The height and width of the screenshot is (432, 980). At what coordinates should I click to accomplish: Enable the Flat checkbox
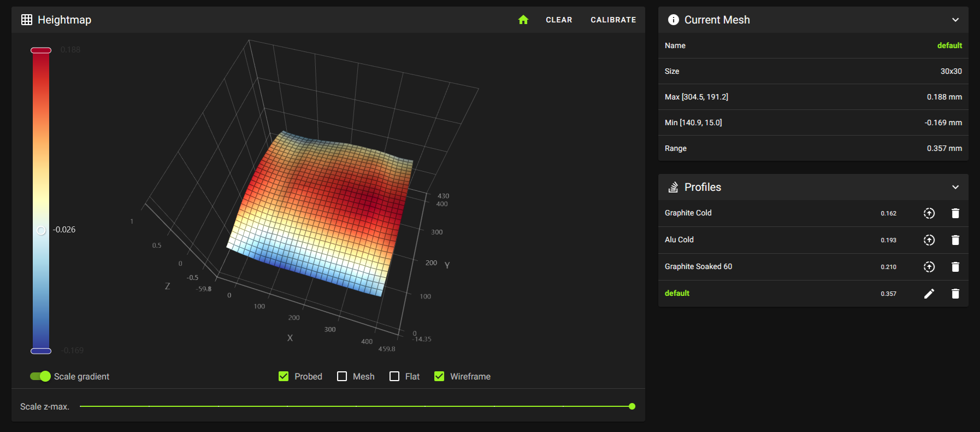click(x=394, y=376)
